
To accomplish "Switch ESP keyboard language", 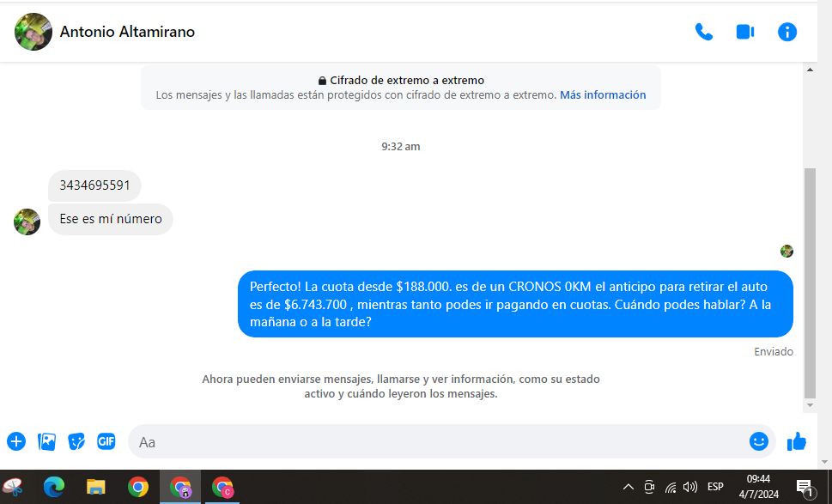I will pyautogui.click(x=715, y=487).
